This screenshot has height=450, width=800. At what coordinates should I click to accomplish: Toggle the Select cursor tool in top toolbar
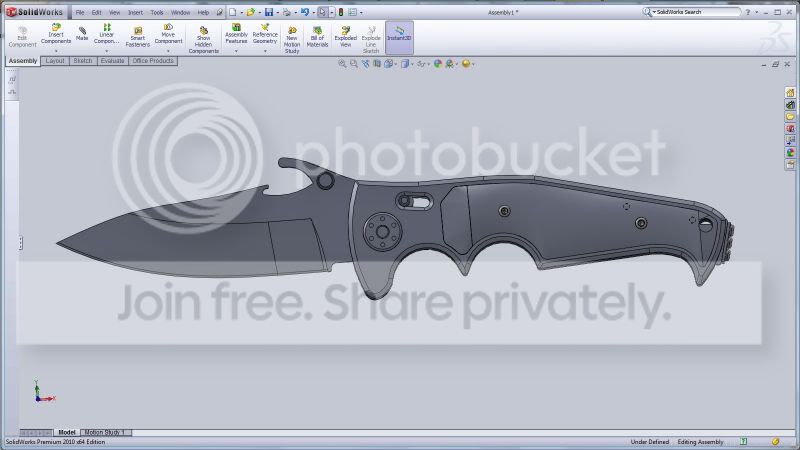coord(323,12)
